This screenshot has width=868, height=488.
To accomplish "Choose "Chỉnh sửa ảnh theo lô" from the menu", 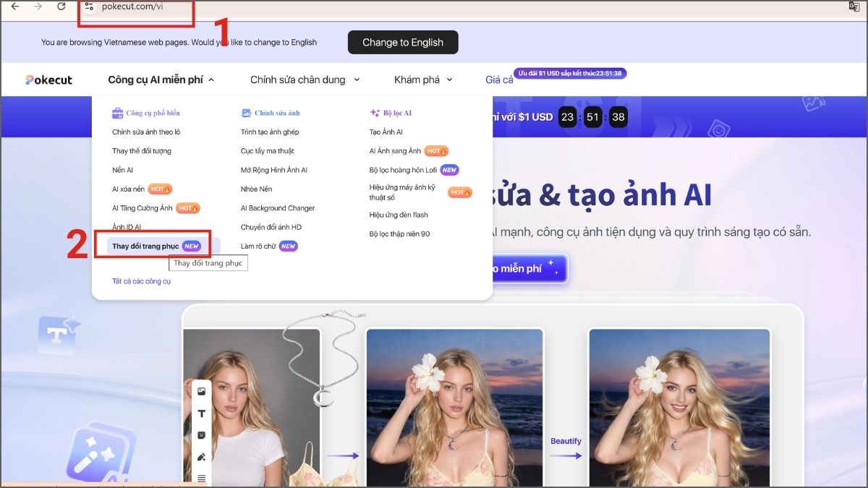I will (146, 132).
